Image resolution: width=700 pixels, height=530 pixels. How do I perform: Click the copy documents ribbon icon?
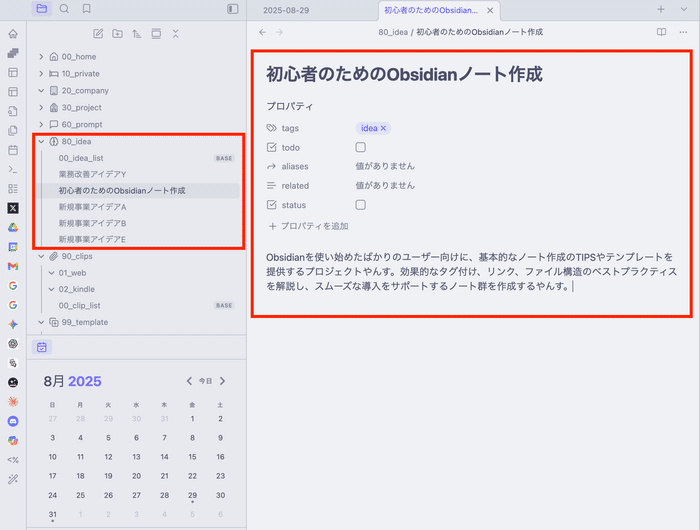[13, 131]
